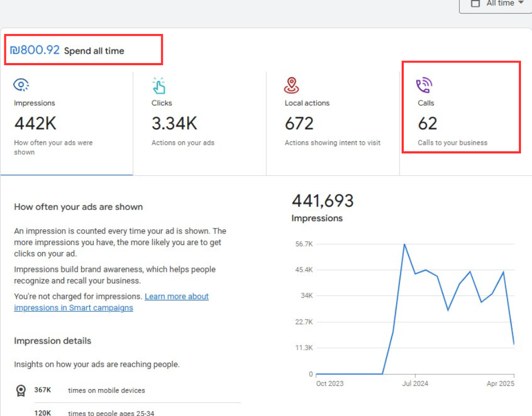
Task: Click the mobile devices badge icon
Action: (x=21, y=391)
